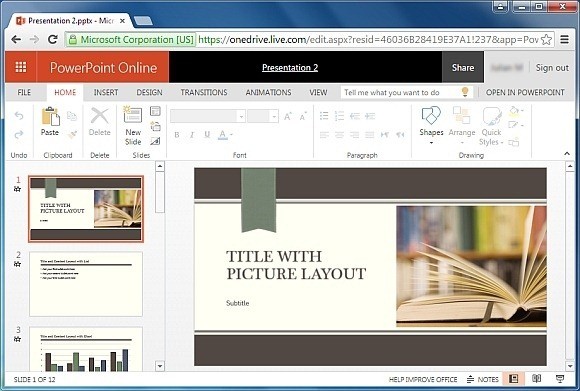The image size is (580, 391).
Task: Click the Hide Slide icon
Action: coord(155,141)
